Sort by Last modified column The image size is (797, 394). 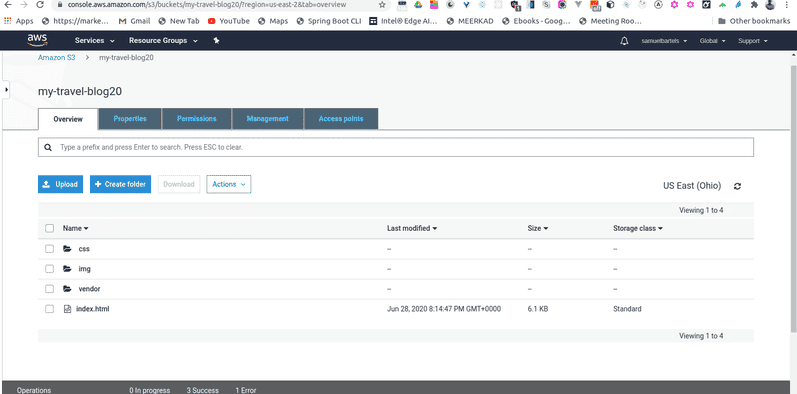(412, 228)
